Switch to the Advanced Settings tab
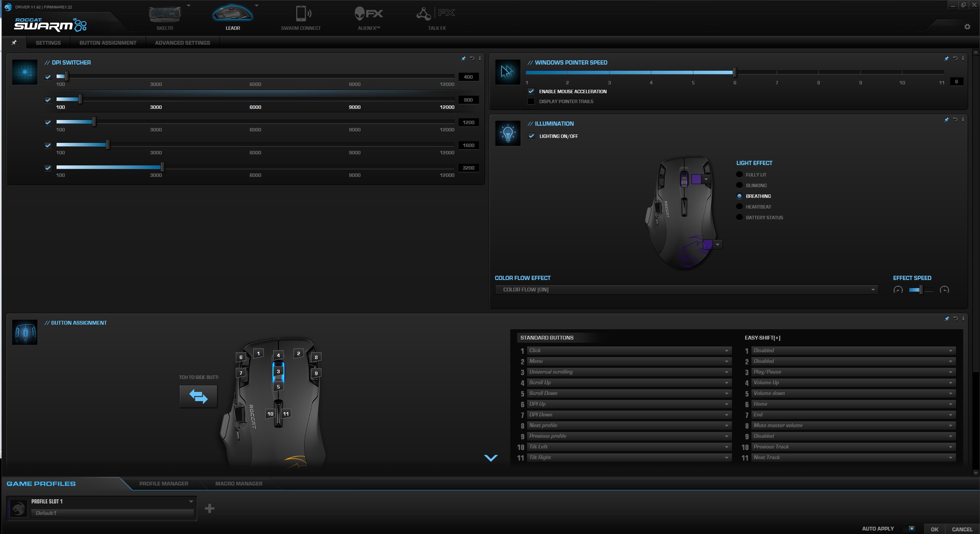The image size is (980, 534). pos(182,43)
